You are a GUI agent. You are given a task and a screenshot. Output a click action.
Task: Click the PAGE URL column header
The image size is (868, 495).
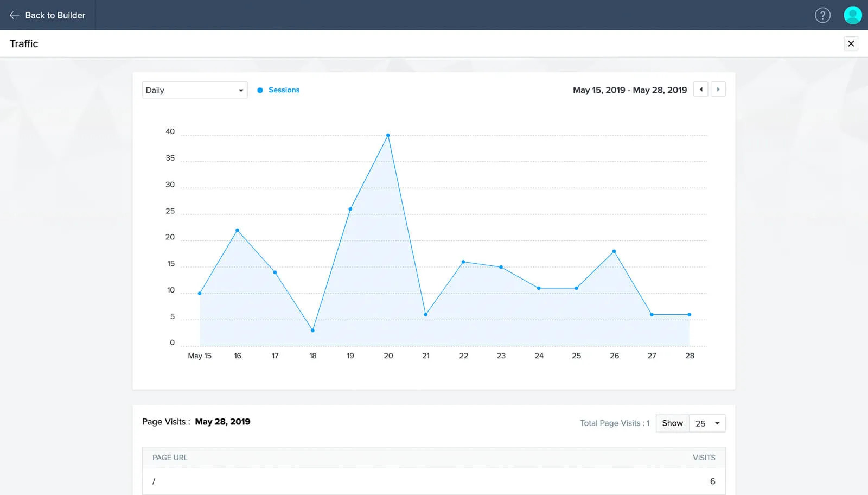click(x=170, y=458)
